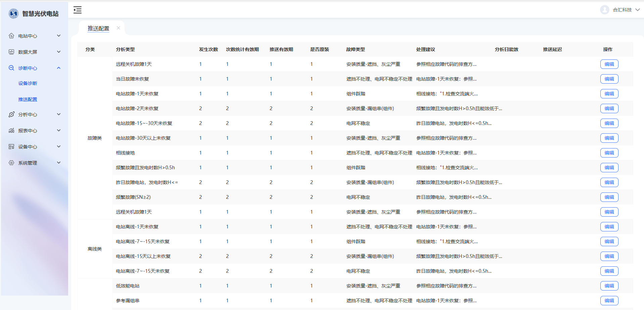644x310 pixels.
Task: Edit the 相线接地 row
Action: pos(609,153)
